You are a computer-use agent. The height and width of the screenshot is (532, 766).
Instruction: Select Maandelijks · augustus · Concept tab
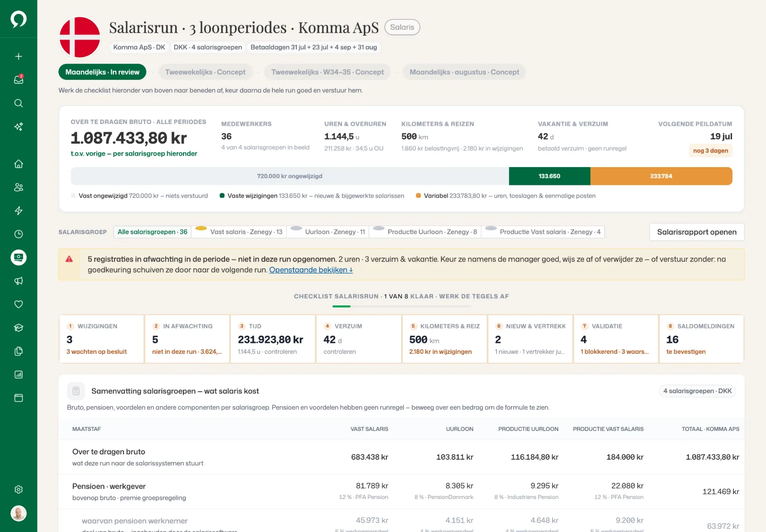tap(464, 72)
